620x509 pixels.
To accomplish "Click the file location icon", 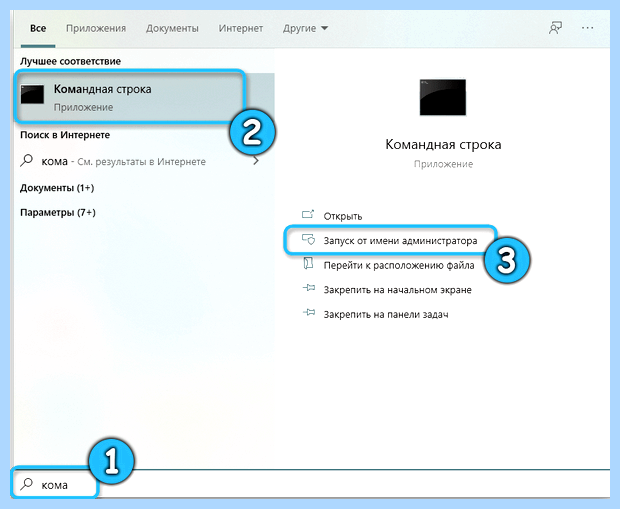I will pos(308,263).
